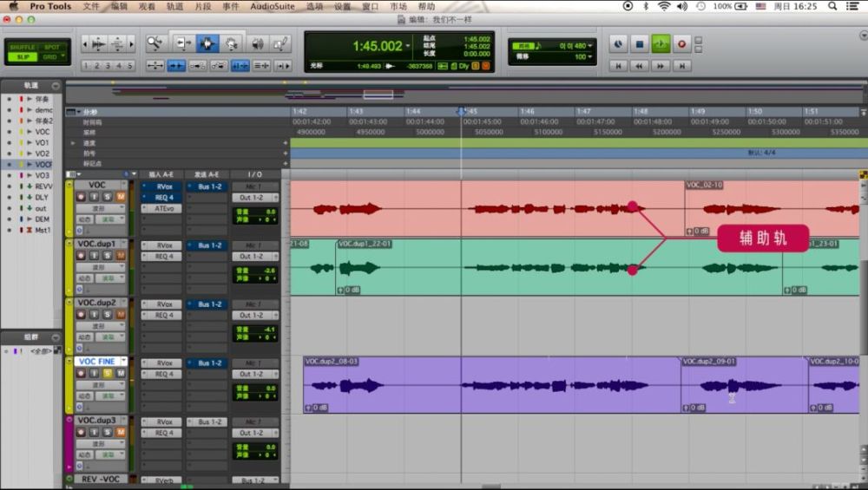This screenshot has width=868, height=490.
Task: Toggle Mute on the VOC track
Action: tap(121, 197)
